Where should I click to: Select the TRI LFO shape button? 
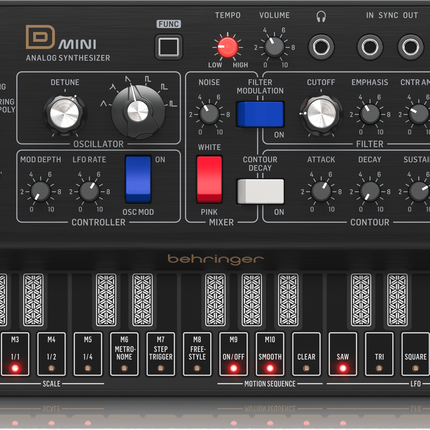(379, 354)
